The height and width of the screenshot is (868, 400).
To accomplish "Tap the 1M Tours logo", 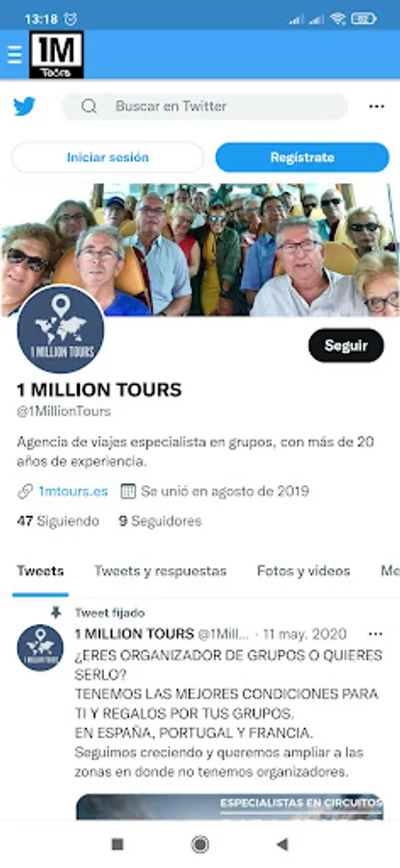I will pyautogui.click(x=57, y=55).
